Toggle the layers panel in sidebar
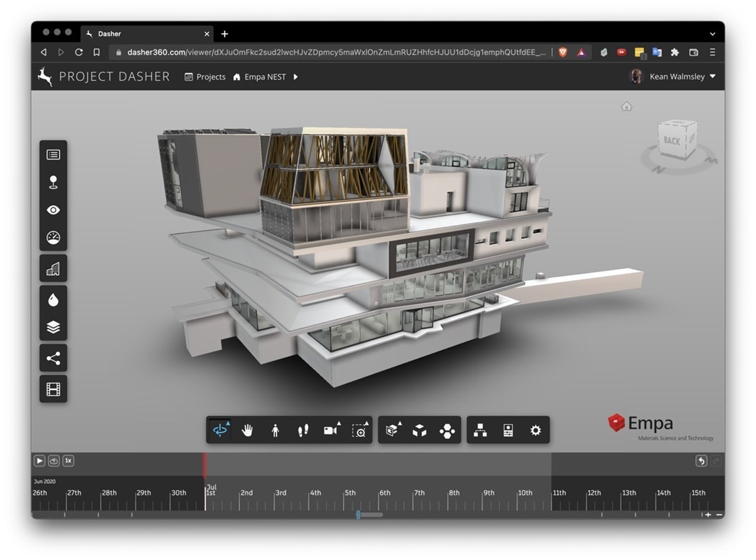 pyautogui.click(x=53, y=327)
